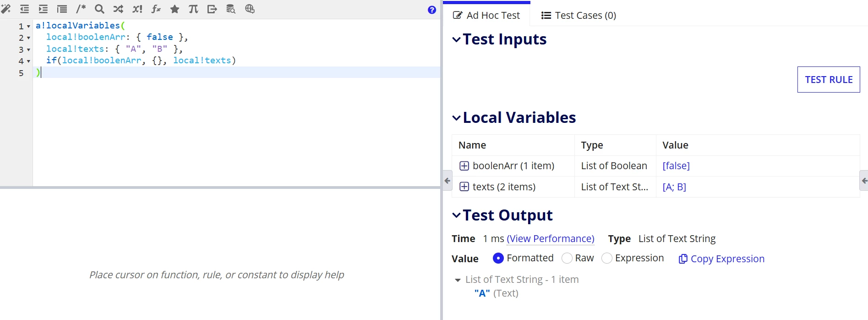The image size is (868, 320).
Task: Click the star icon in toolbar
Action: click(175, 9)
